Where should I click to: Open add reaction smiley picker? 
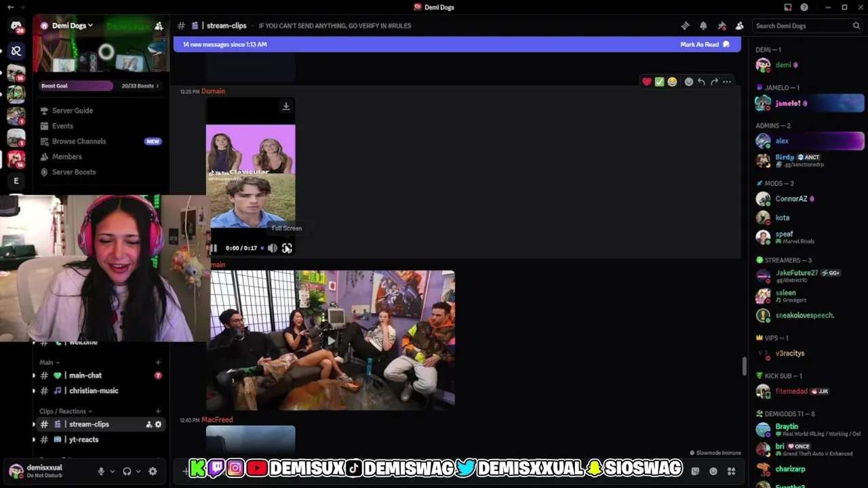pos(689,82)
